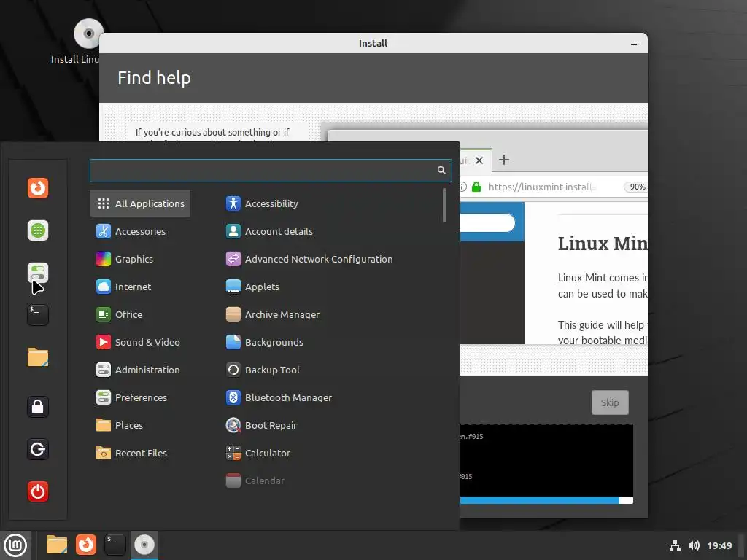The image size is (747, 560).
Task: Select the Office category
Action: 140,314
